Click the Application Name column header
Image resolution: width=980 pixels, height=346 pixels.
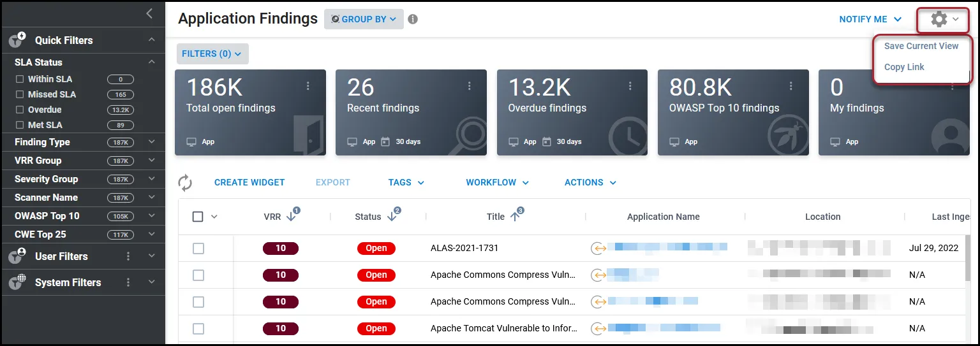[x=664, y=217]
